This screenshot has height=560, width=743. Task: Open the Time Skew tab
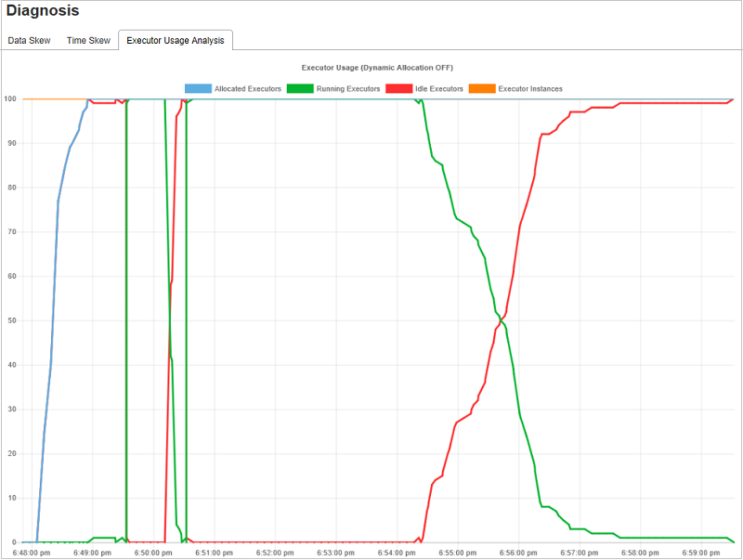tap(87, 40)
